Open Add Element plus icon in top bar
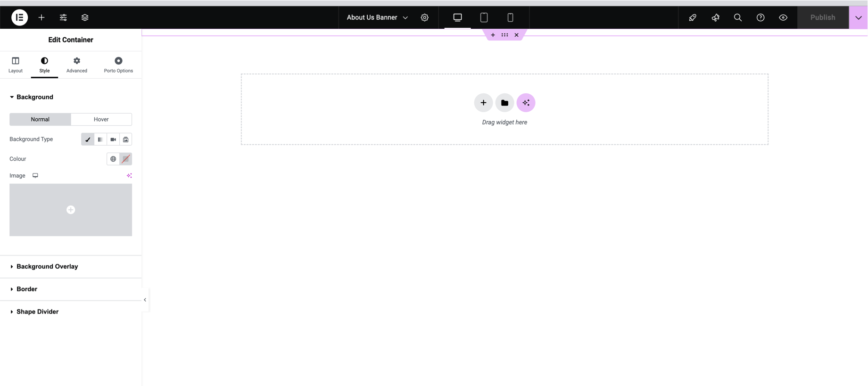 tap(41, 17)
